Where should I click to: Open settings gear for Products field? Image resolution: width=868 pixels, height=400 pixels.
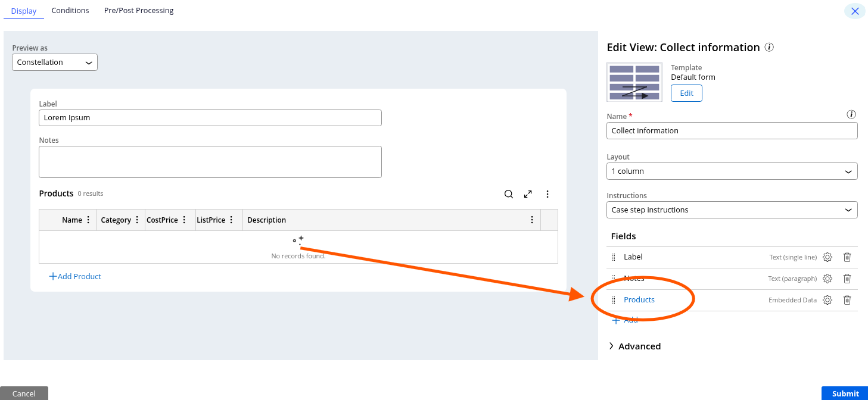click(827, 300)
